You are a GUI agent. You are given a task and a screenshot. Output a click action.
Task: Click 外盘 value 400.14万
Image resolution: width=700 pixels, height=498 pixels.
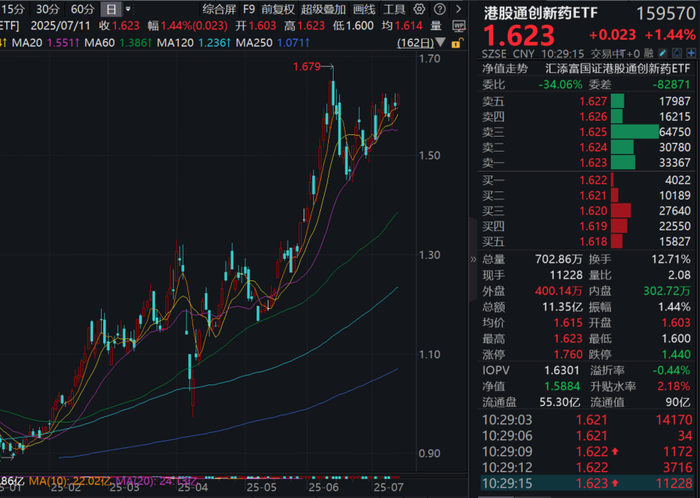click(558, 291)
